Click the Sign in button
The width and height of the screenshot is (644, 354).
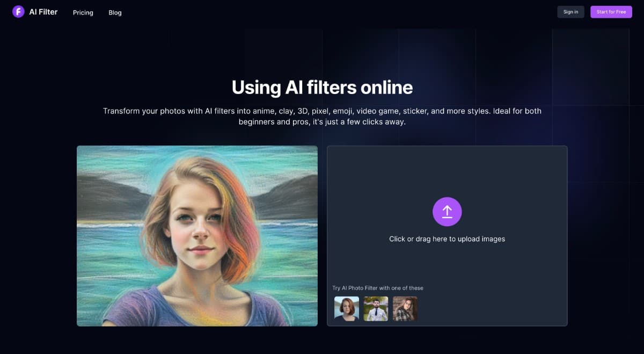570,12
